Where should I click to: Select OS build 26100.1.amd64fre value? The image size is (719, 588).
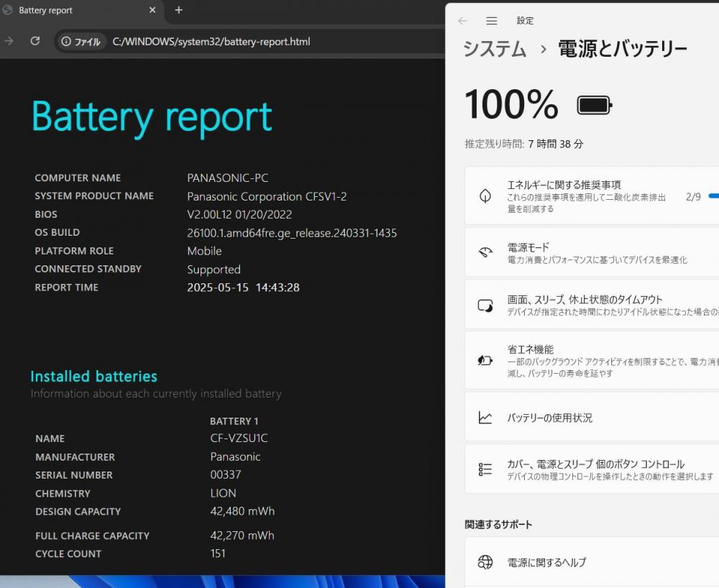(292, 233)
